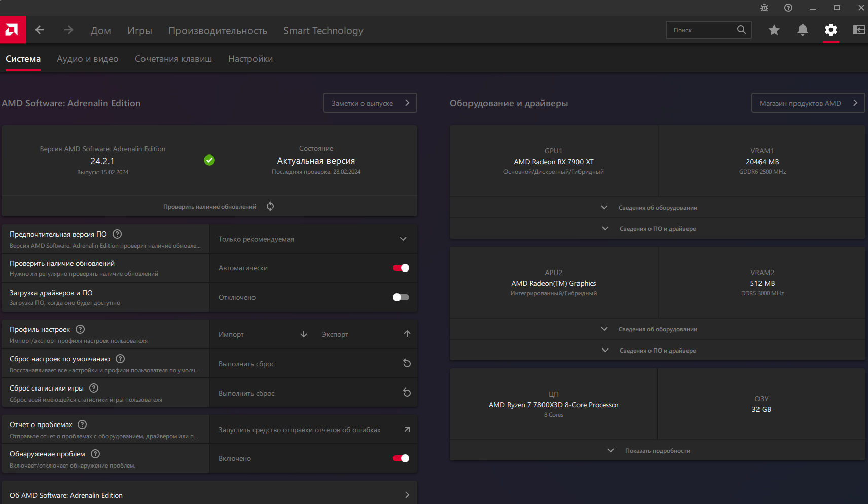Click the settings profile Export arrow
The height and width of the screenshot is (504, 868).
[407, 334]
